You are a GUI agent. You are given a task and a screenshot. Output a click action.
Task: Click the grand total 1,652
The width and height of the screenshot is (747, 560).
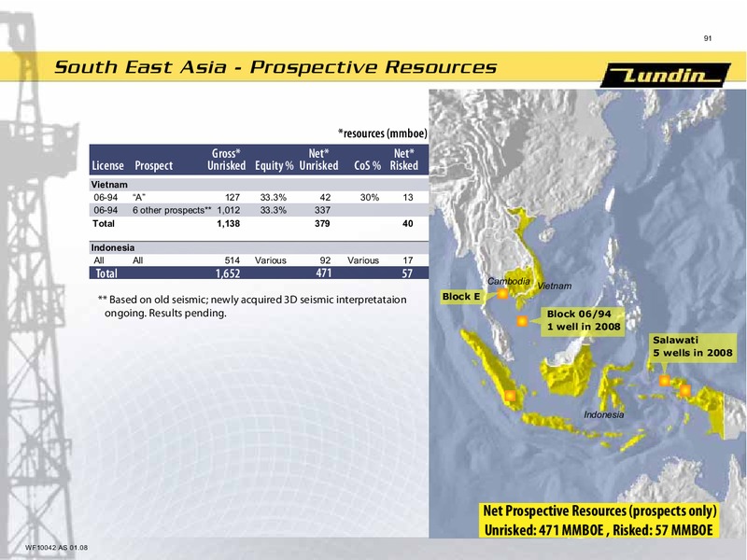pos(227,273)
